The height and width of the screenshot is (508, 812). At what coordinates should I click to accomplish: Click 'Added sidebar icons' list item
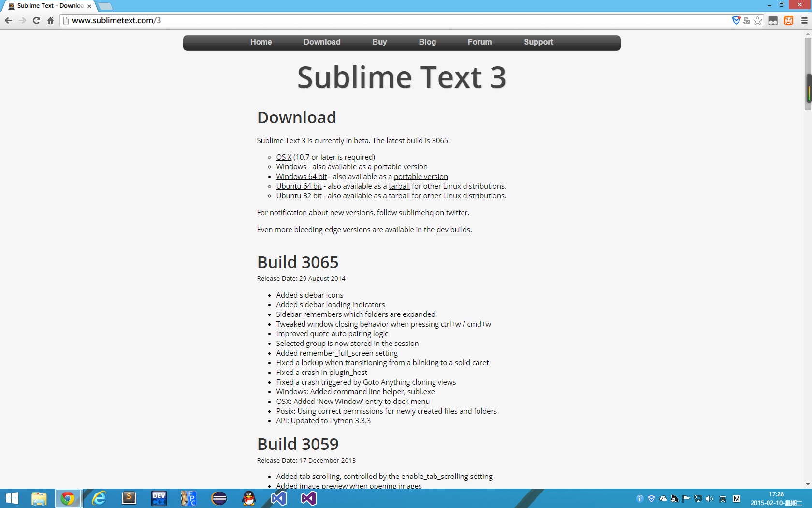click(x=310, y=295)
